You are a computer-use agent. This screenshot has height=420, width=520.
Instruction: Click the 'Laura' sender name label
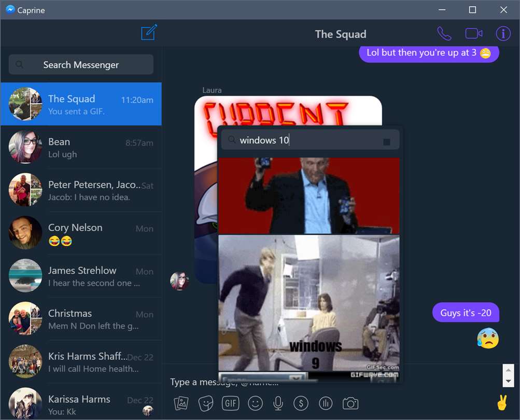coord(212,90)
